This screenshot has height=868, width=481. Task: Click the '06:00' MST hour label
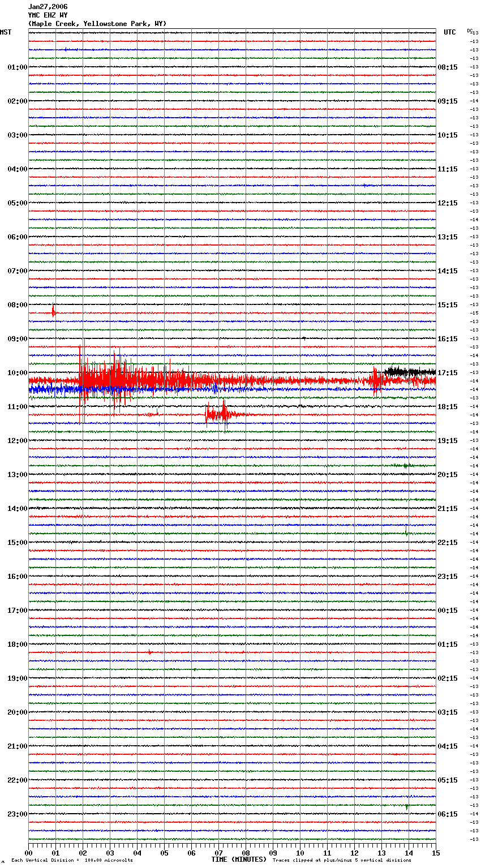coord(18,237)
